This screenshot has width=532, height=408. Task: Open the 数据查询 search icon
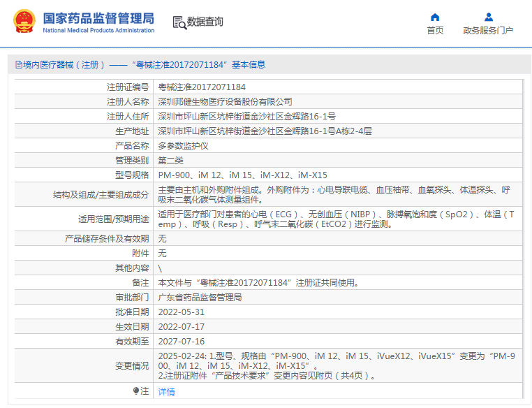[x=179, y=23]
